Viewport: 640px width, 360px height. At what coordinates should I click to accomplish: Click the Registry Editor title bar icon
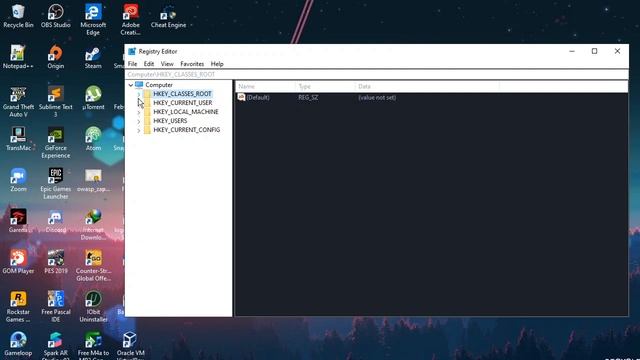[x=132, y=51]
